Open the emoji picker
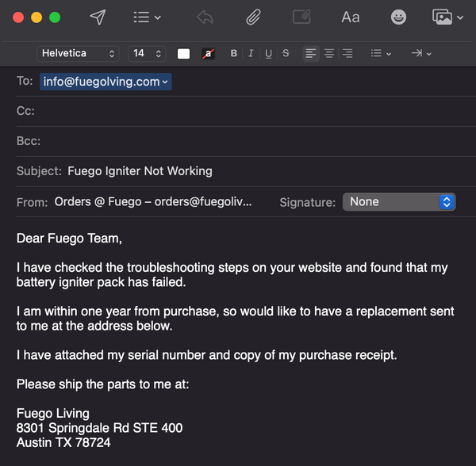This screenshot has width=476, height=466. pyautogui.click(x=398, y=17)
